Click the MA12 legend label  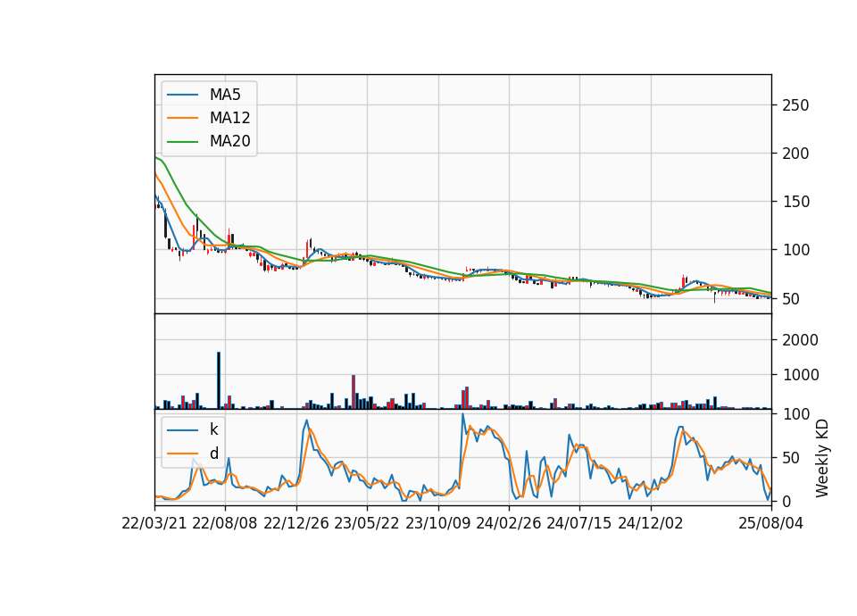click(x=229, y=118)
